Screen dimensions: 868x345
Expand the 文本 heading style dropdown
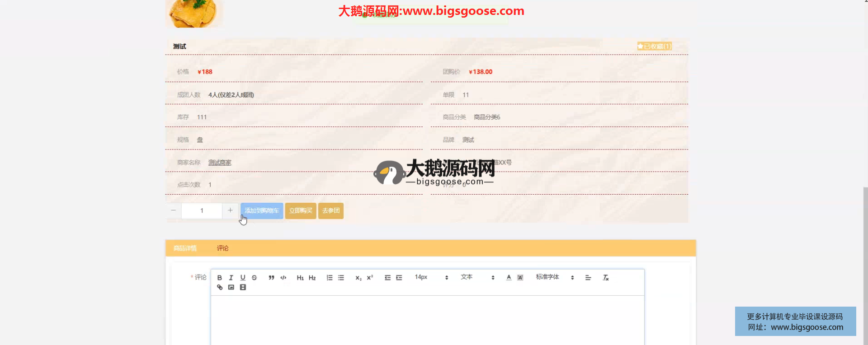[477, 277]
